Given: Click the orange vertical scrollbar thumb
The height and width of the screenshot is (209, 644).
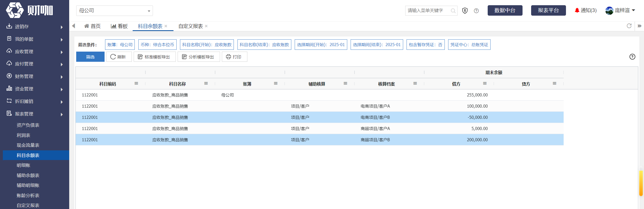Looking at the screenshot, I should point(641,183).
